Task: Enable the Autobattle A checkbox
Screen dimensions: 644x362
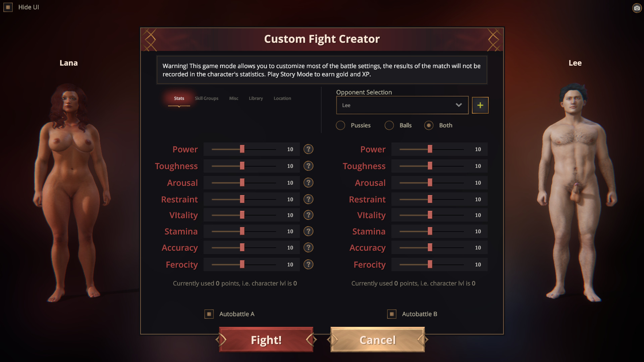Action: pos(209,314)
